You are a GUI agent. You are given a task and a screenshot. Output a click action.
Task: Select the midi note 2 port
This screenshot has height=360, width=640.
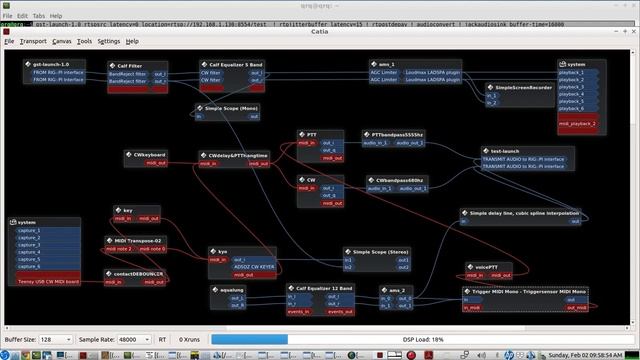pyautogui.click(x=119, y=249)
